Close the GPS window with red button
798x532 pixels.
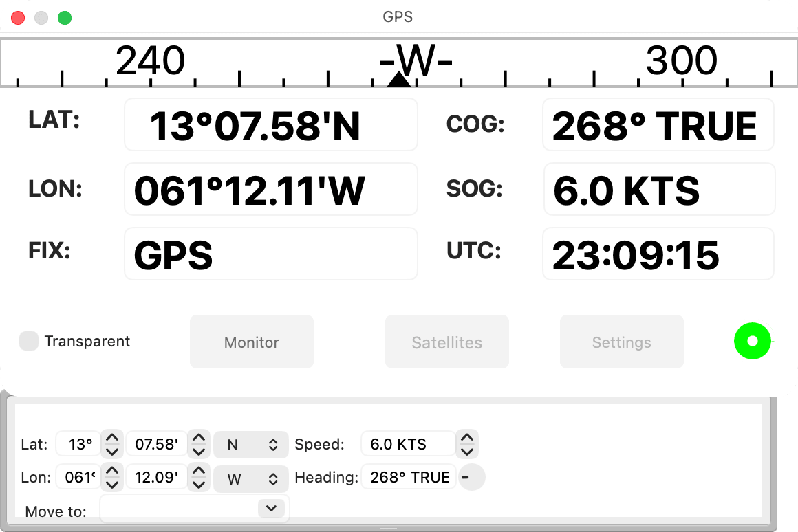coord(18,18)
